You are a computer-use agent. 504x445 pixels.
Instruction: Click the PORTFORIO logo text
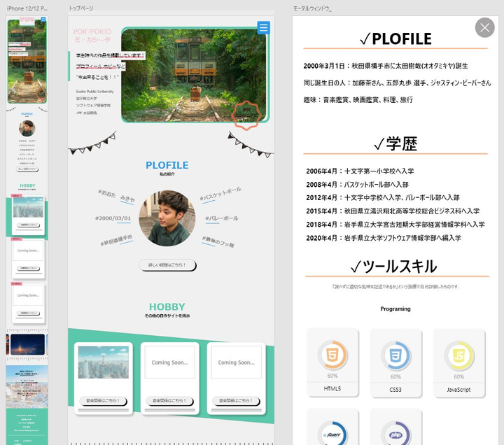point(92,31)
